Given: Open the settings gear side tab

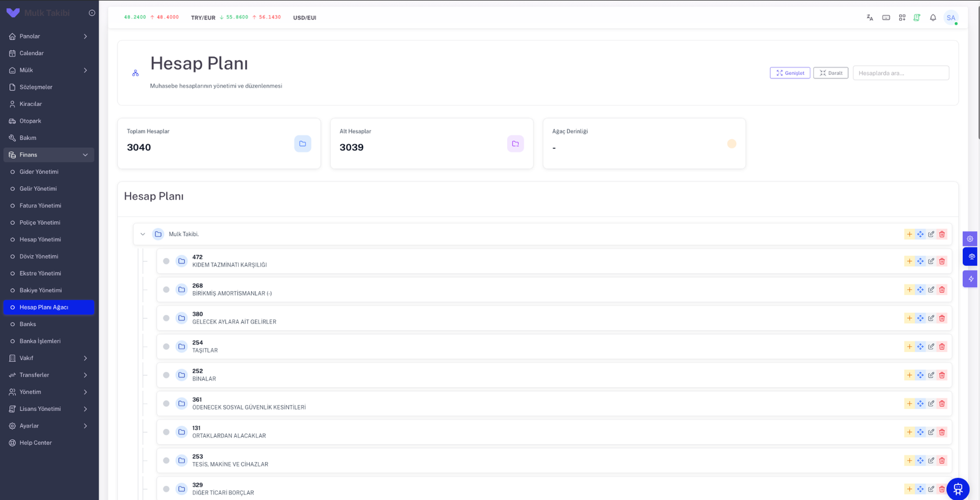Looking at the screenshot, I should 970,239.
